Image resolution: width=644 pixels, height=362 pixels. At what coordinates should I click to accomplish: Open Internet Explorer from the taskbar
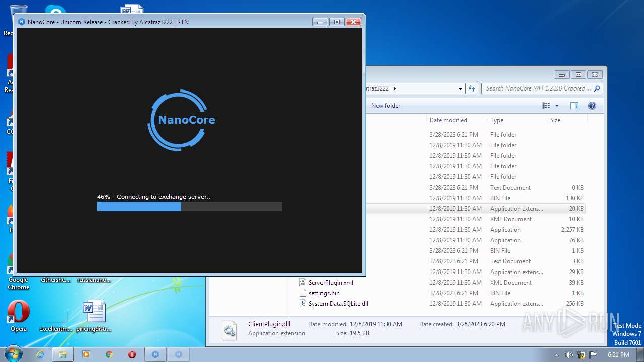tap(40, 354)
